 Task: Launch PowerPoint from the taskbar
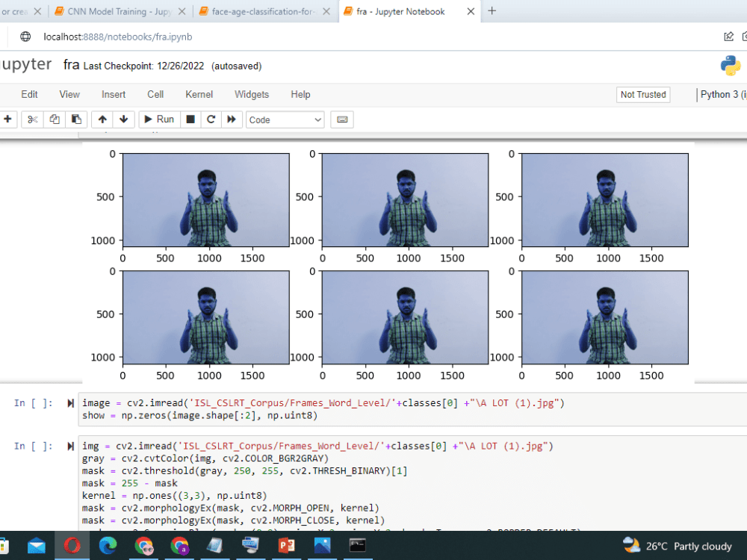click(288, 545)
